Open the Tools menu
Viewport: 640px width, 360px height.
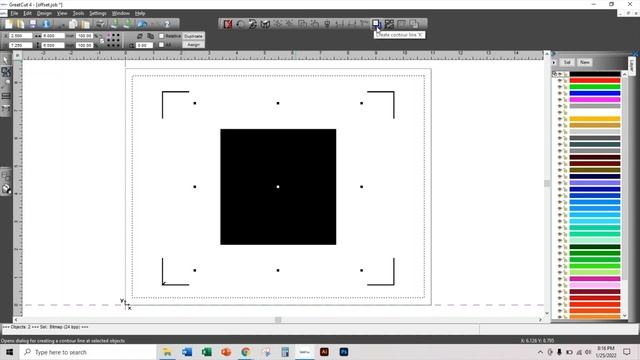[x=78, y=13]
